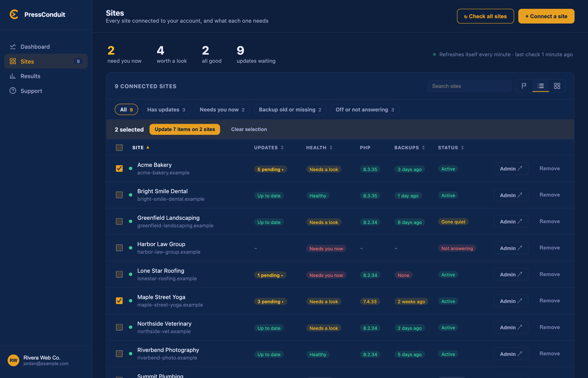Uncheck the Acme Bakery checkbox
Image resolution: width=588 pixels, height=378 pixels.
[x=119, y=168]
